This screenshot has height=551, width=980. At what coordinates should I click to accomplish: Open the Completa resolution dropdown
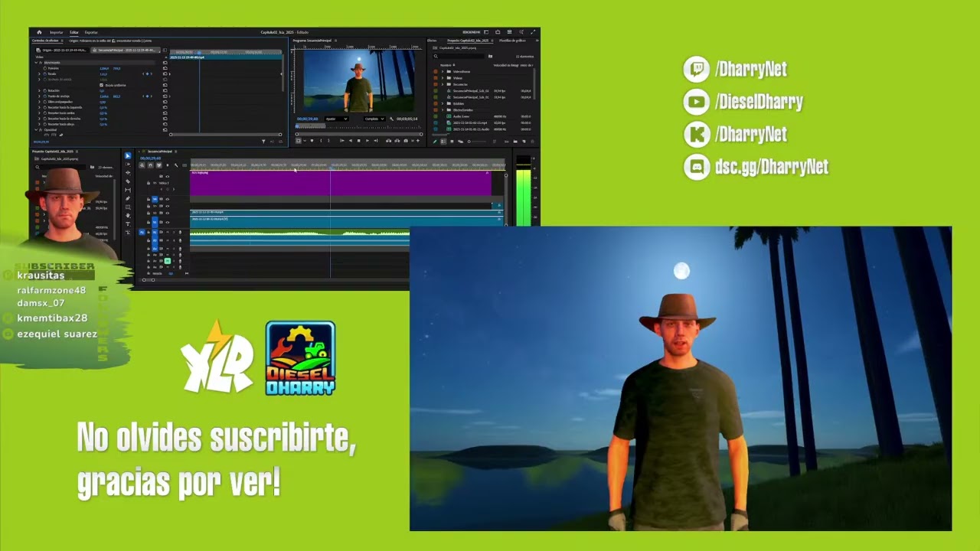click(x=375, y=119)
